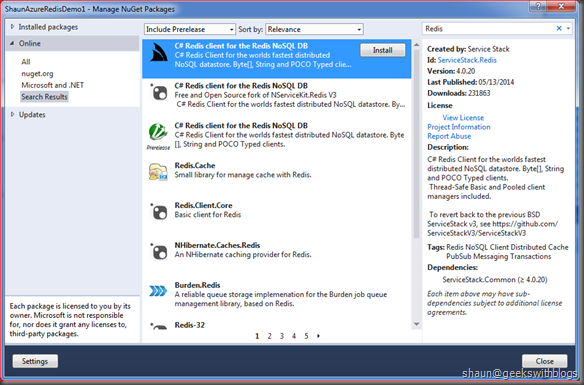Open the Include Prerelease dropdown
Screen dimensions: 584x385
190,29
